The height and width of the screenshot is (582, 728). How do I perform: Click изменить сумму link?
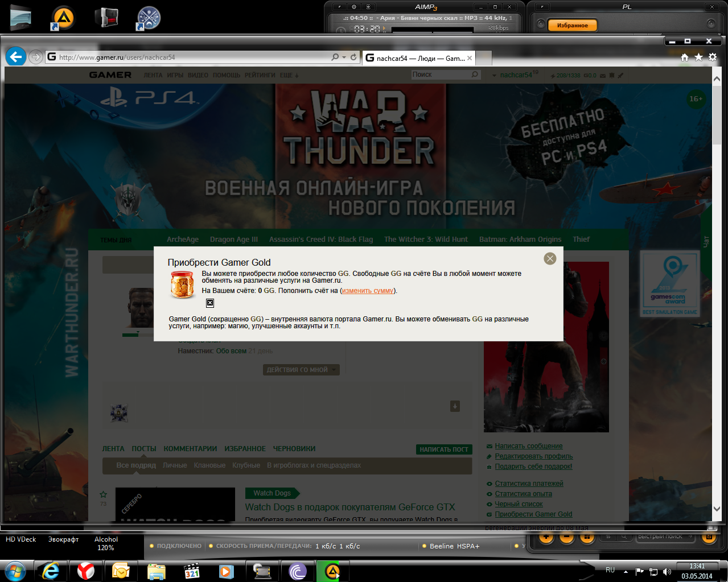tap(368, 291)
